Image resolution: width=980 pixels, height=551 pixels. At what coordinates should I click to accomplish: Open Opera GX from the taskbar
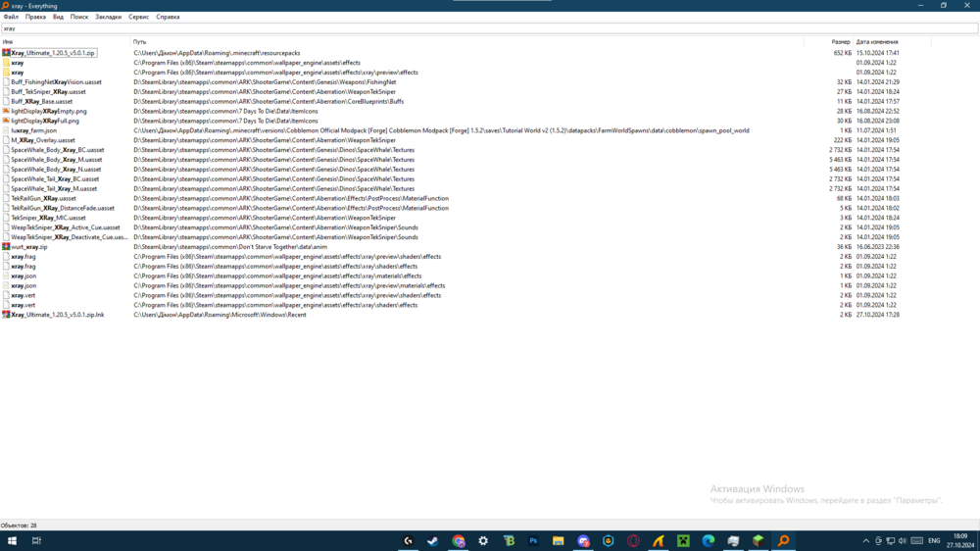633,541
